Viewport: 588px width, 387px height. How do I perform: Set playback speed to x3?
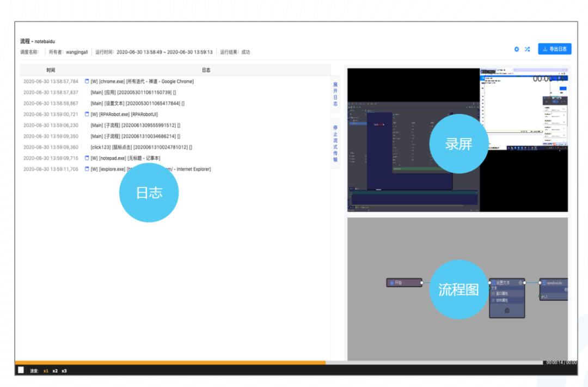(x=64, y=371)
